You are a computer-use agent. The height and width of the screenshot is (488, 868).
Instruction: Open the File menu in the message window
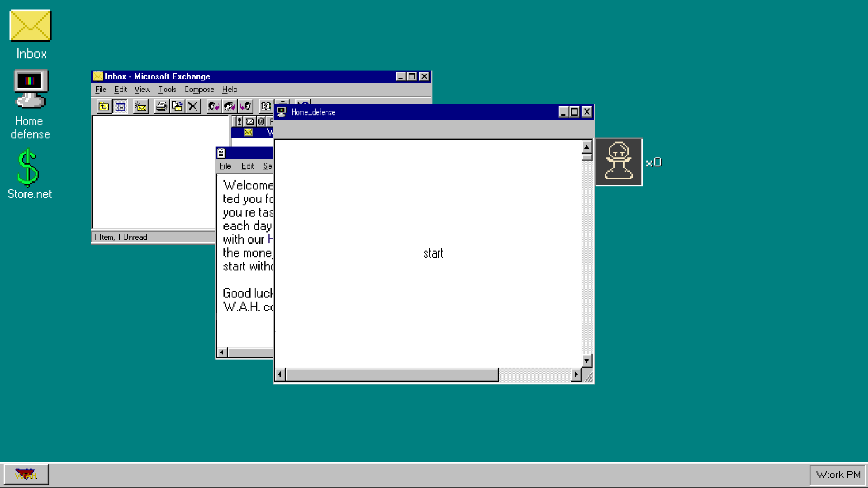click(225, 166)
